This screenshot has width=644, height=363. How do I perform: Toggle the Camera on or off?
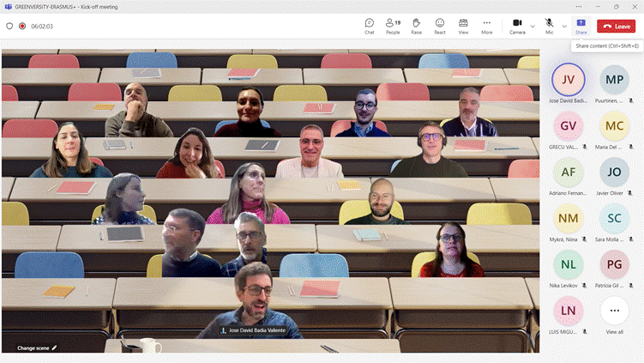pos(517,25)
